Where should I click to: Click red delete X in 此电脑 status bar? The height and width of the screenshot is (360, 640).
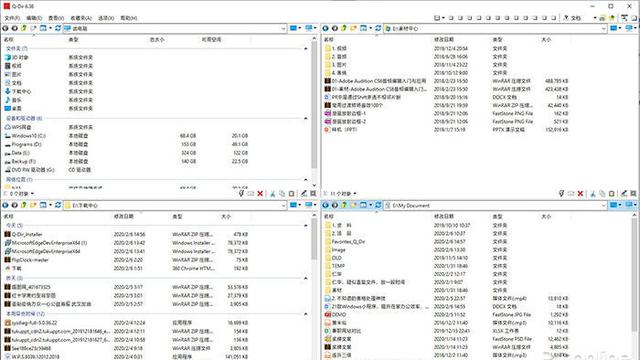(x=260, y=193)
